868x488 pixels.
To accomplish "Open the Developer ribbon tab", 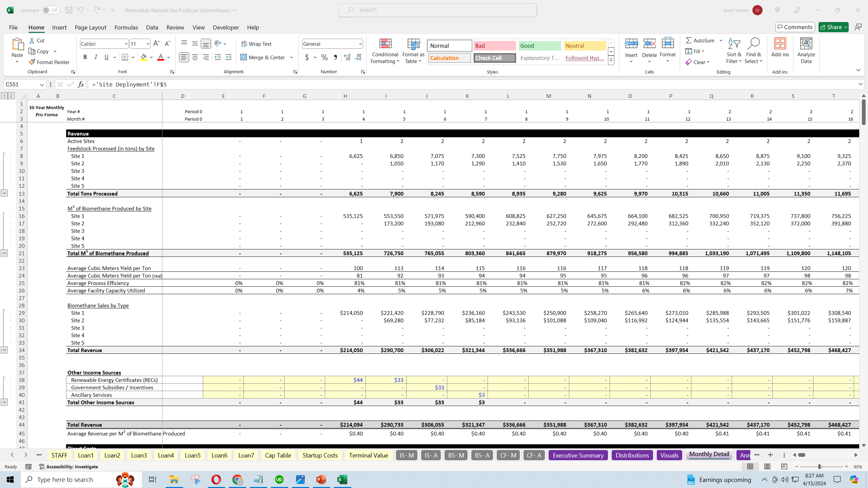I will [x=226, y=27].
